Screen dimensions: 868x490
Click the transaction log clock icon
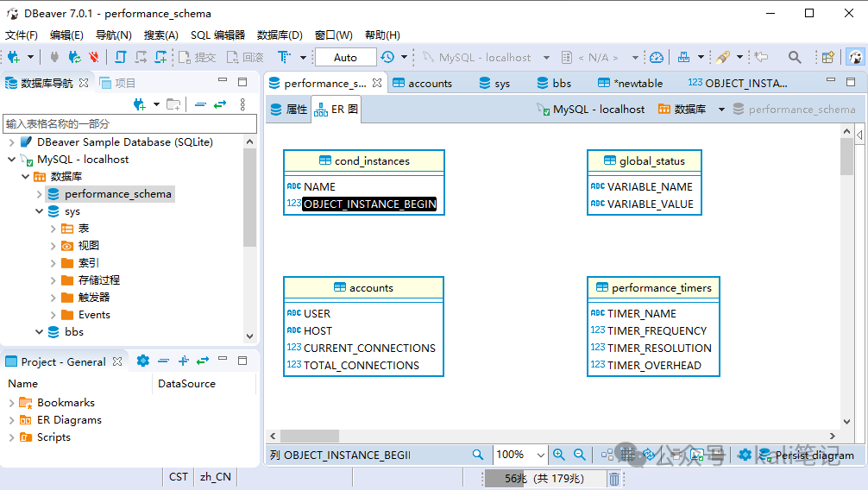pos(387,57)
